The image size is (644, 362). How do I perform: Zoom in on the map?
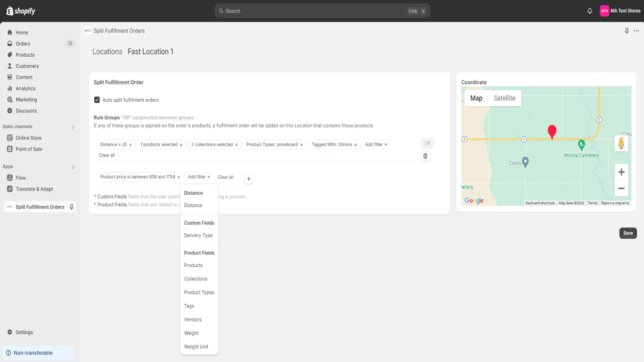(x=621, y=172)
